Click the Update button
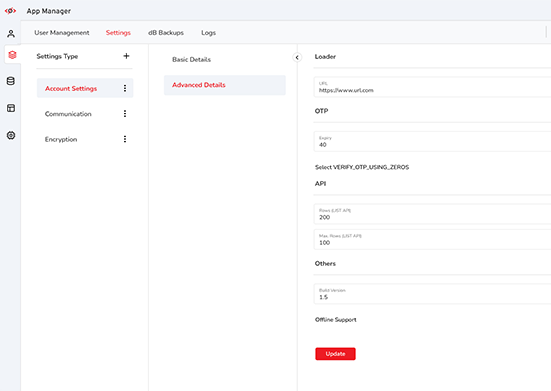551x391 pixels. pos(335,354)
